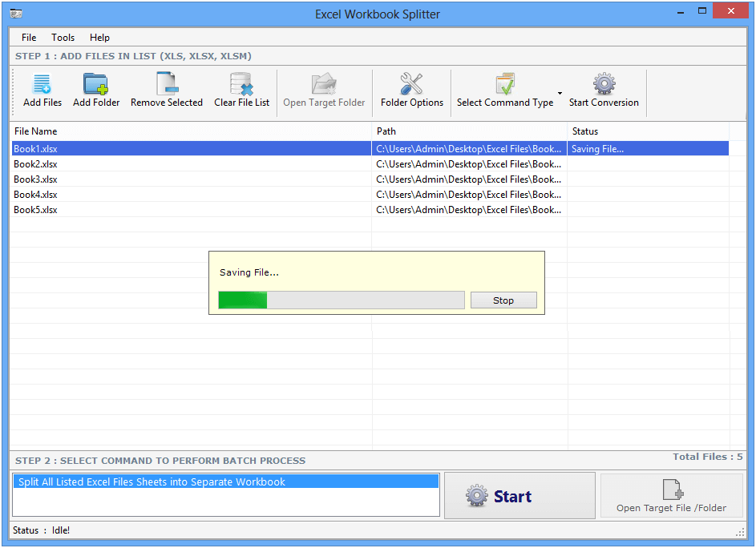The height and width of the screenshot is (548, 756).
Task: Click the Select Command Type icon
Action: 505,84
